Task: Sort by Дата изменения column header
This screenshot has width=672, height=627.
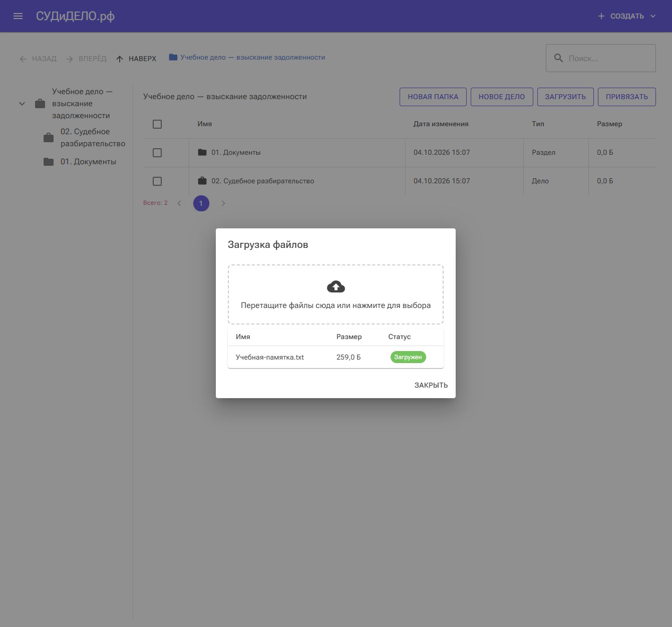Action: point(441,124)
